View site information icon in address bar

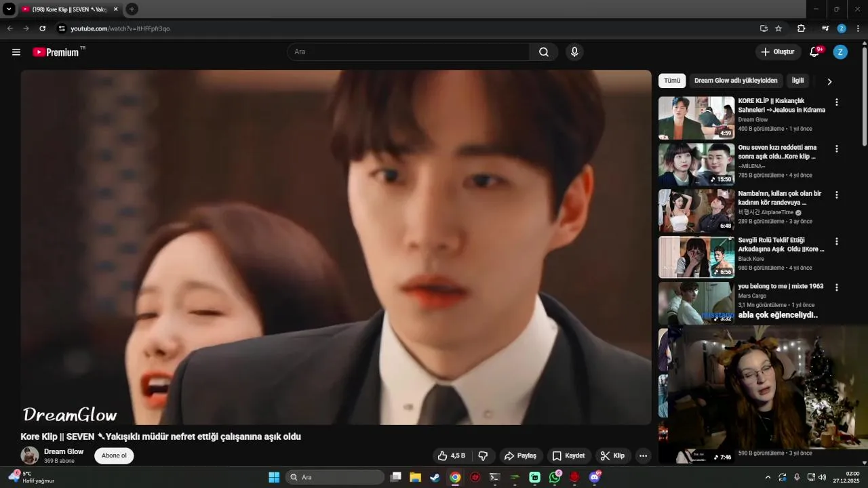click(62, 28)
